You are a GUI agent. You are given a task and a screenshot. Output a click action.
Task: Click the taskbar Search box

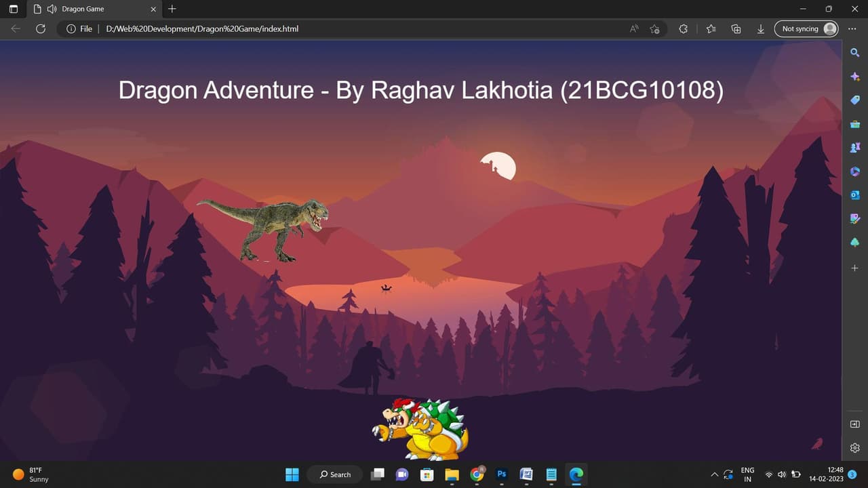coord(336,474)
